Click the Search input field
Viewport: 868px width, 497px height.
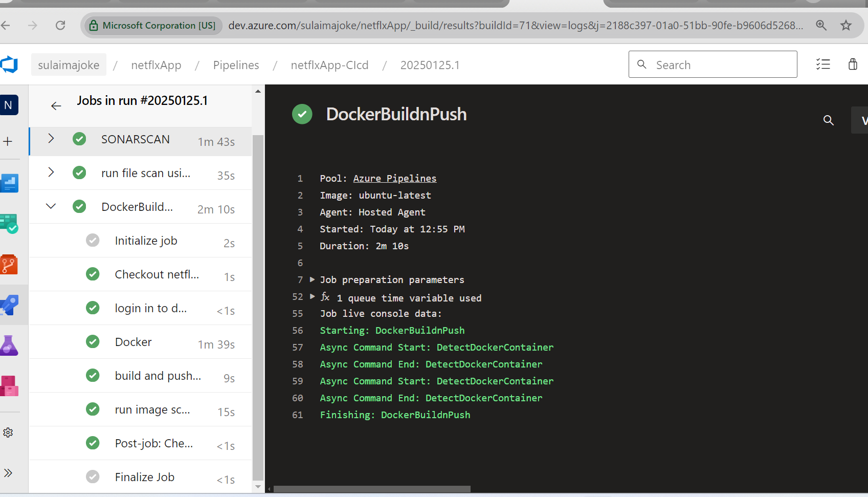(x=713, y=64)
